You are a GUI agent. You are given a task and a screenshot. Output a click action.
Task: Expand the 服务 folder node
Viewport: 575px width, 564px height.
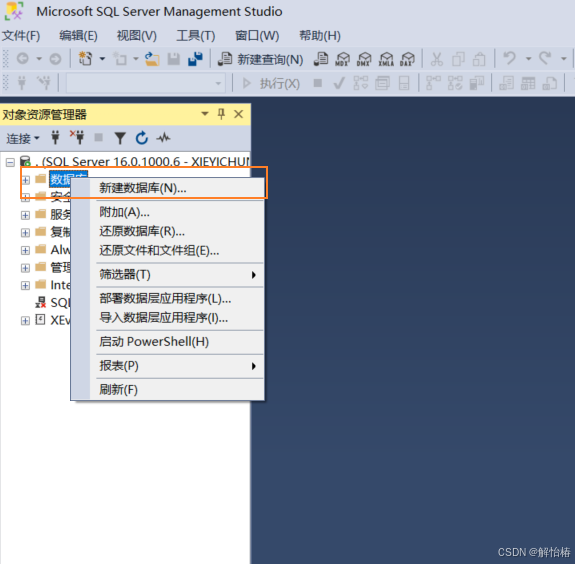click(x=25, y=215)
